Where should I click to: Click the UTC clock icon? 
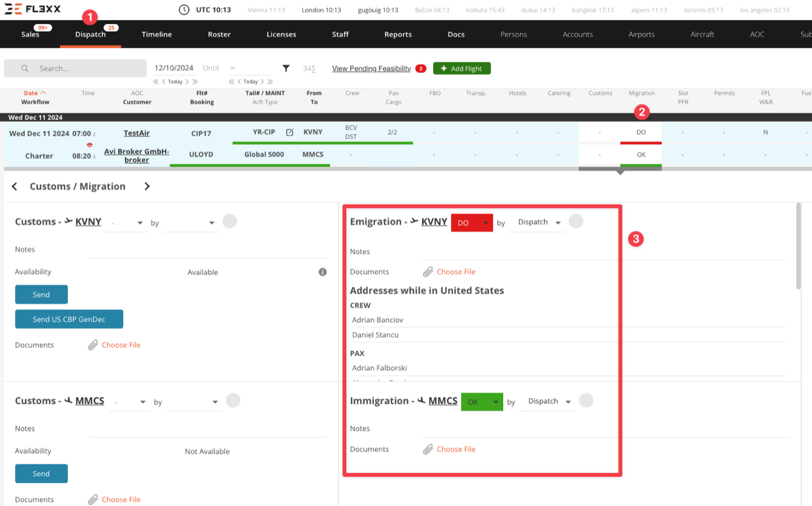pos(184,10)
